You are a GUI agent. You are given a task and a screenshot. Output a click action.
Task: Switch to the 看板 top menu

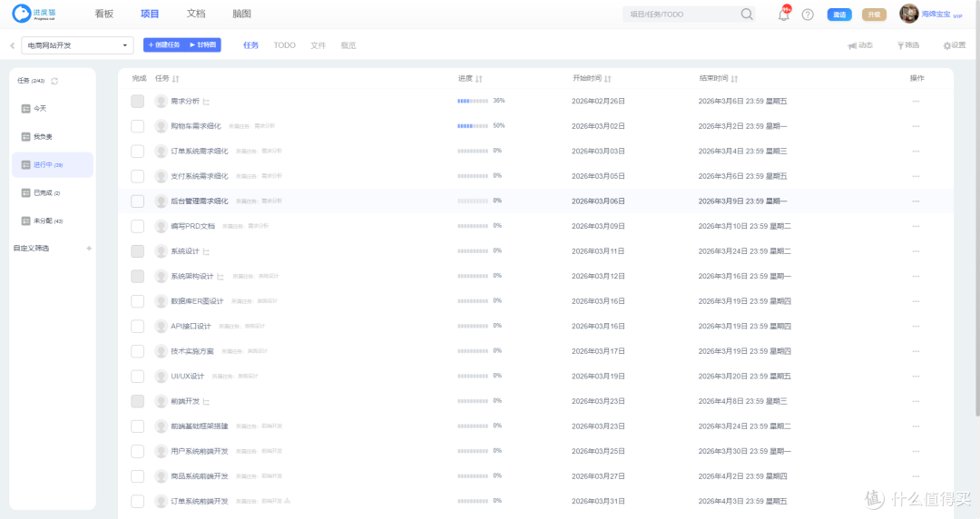[x=104, y=14]
